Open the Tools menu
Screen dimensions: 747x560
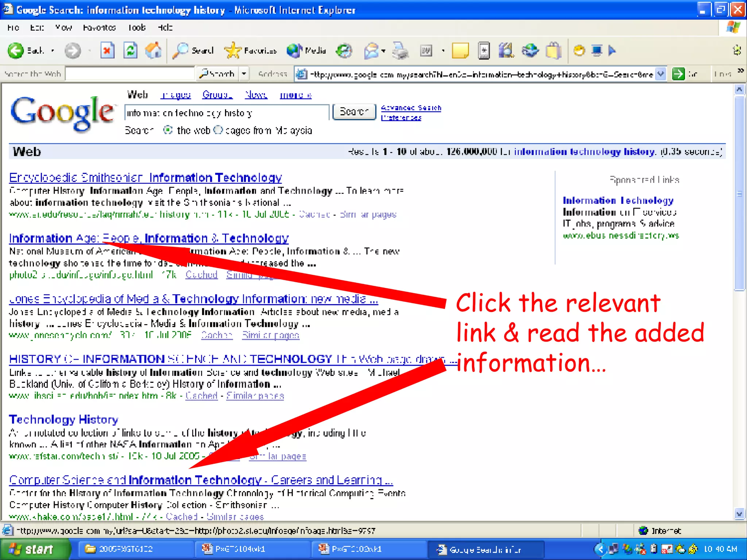tap(137, 27)
